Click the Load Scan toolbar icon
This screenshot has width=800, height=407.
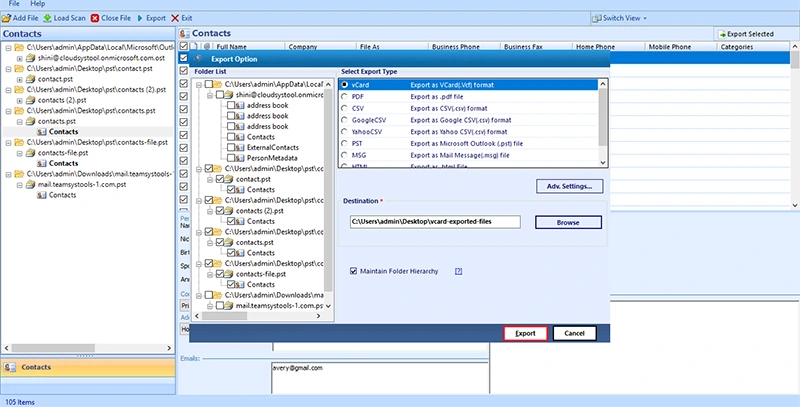47,18
